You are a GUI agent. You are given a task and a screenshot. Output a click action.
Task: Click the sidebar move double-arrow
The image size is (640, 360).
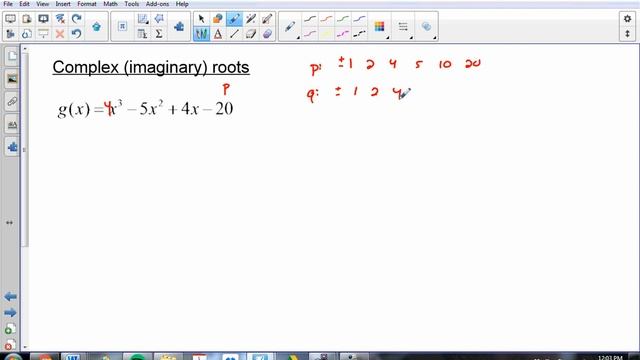point(9,223)
